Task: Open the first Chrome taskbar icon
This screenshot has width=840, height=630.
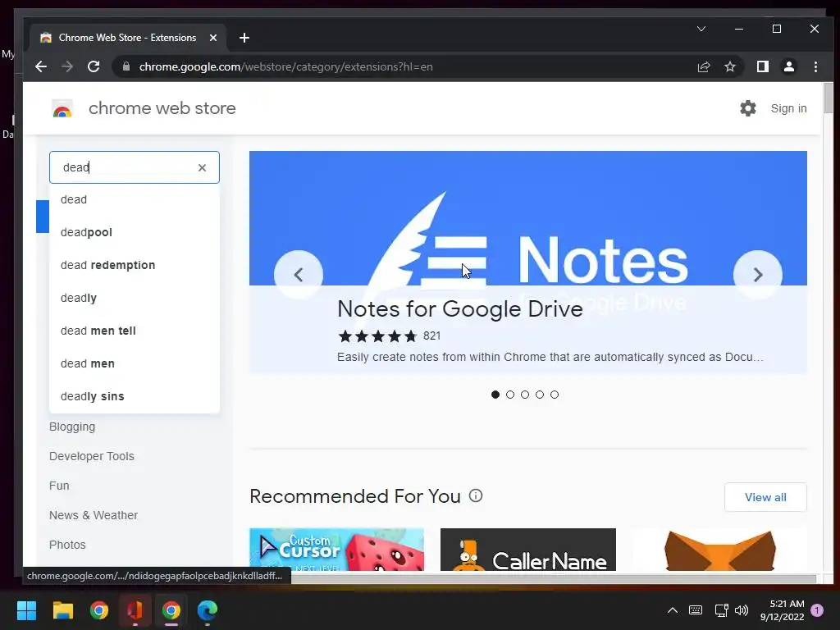Action: click(99, 610)
